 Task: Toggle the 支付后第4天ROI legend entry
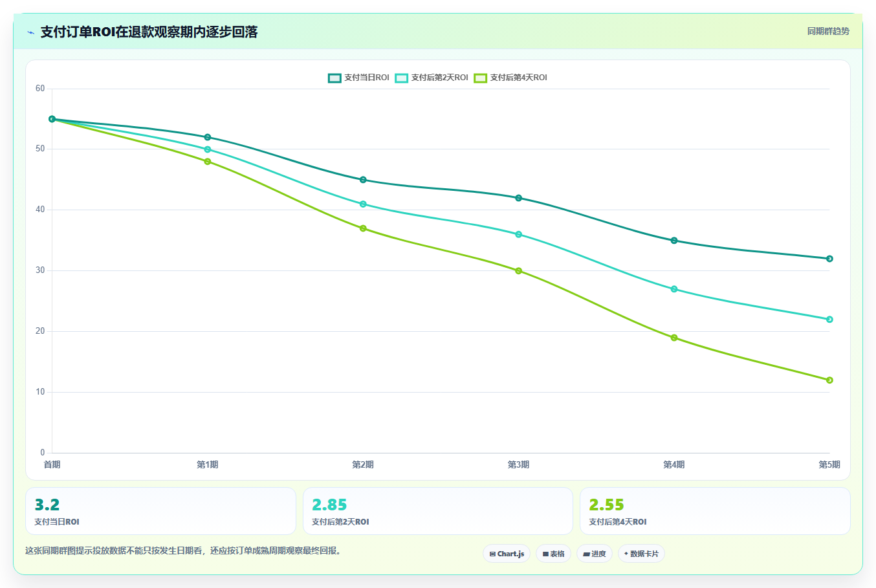tap(511, 78)
